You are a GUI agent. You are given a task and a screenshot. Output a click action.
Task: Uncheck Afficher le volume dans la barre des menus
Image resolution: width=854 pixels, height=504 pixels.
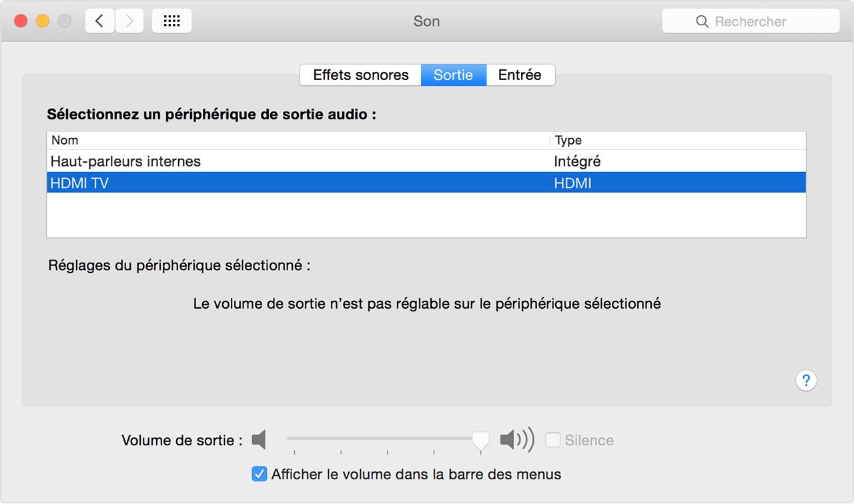click(260, 475)
